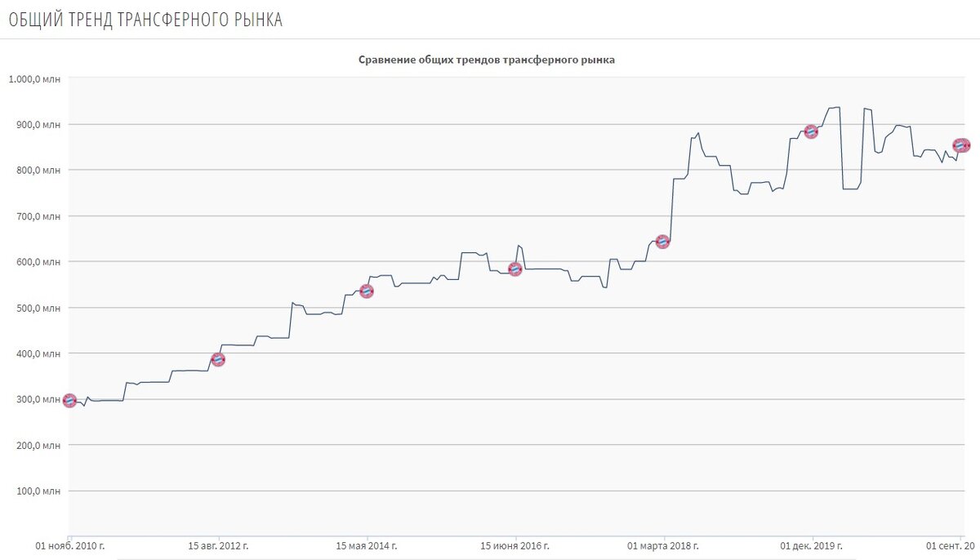
Task: Click the '400,0 млн' axis label
Action: 39,353
